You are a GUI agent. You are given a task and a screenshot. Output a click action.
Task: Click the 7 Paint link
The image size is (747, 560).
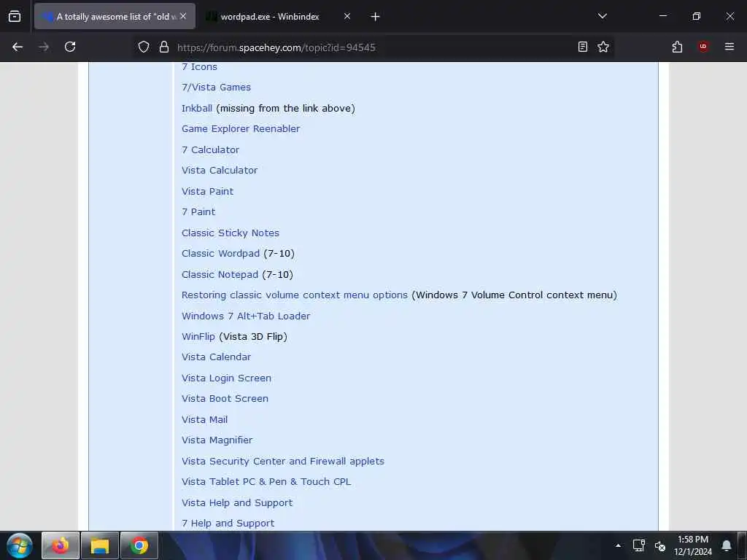click(198, 211)
